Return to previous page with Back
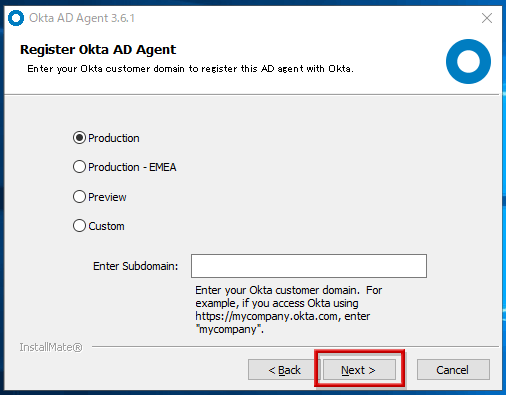The height and width of the screenshot is (395, 506). click(x=284, y=370)
